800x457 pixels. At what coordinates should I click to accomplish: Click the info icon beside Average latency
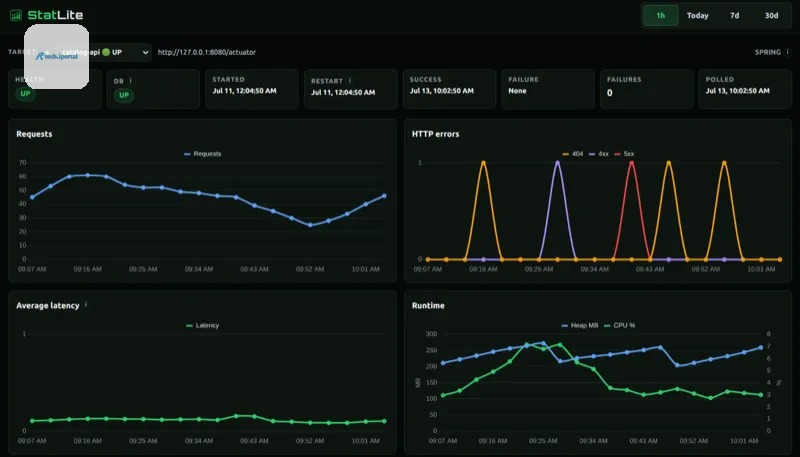tap(86, 304)
